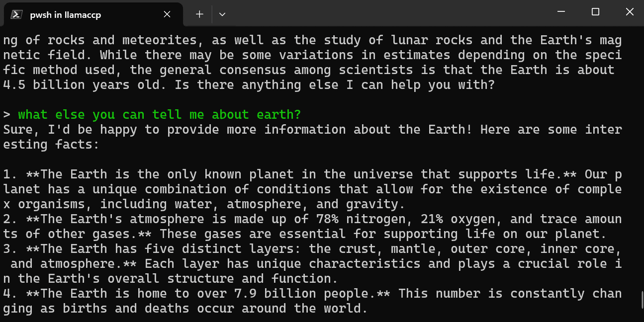Click the line '3. **The Earth has five distinct layers'
The height and width of the screenshot is (322, 644).
312,249
